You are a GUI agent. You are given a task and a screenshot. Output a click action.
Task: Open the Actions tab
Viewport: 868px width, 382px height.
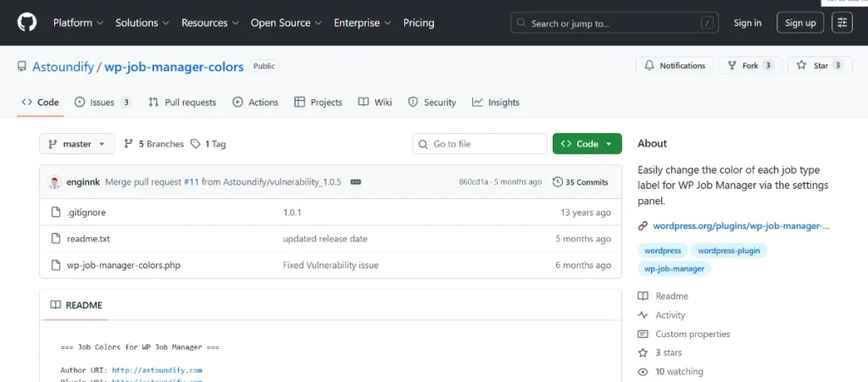(x=255, y=102)
